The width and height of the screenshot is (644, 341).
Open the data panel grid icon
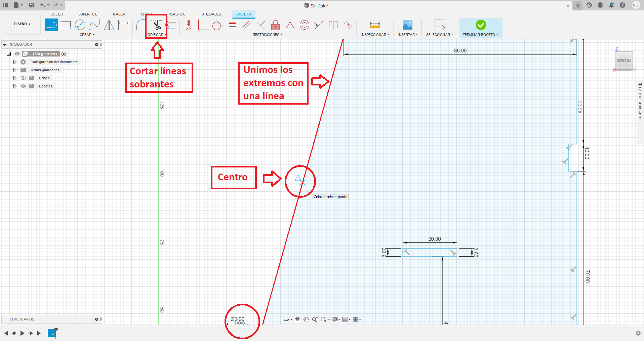tap(5, 5)
